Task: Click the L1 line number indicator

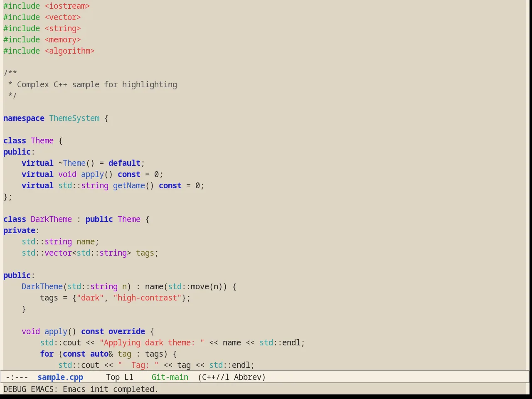Action: (129, 377)
